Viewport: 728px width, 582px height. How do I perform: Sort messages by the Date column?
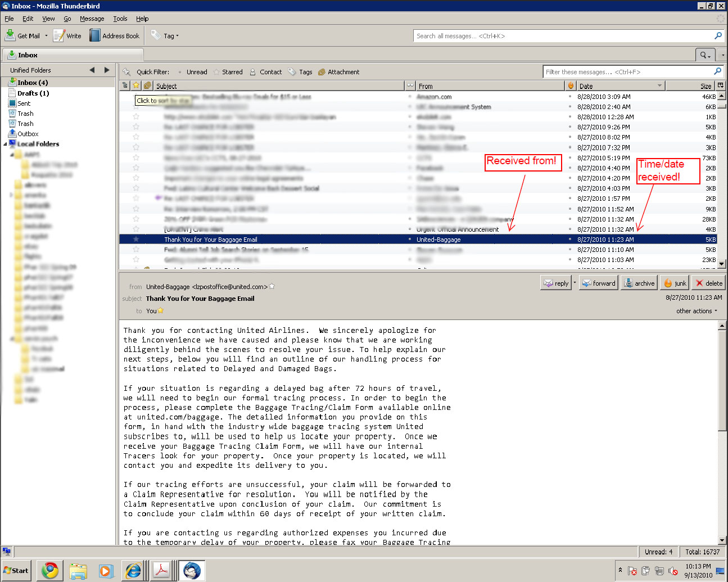[621, 85]
